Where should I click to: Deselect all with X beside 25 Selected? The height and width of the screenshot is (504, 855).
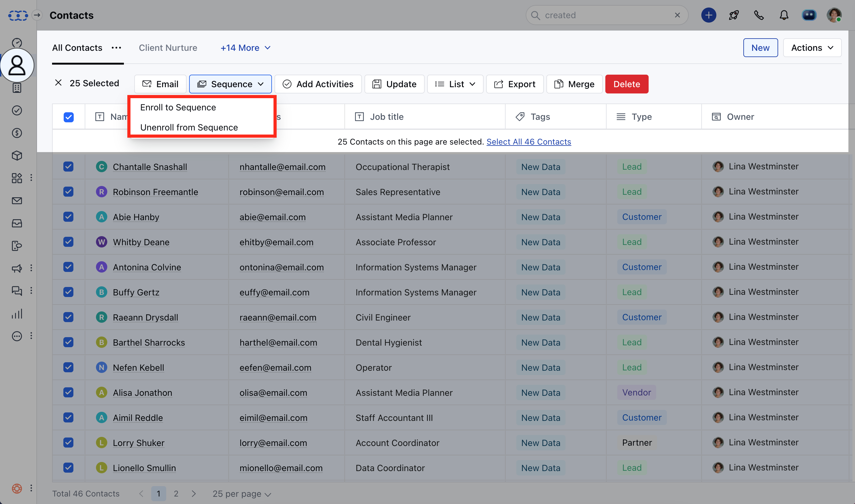(58, 83)
